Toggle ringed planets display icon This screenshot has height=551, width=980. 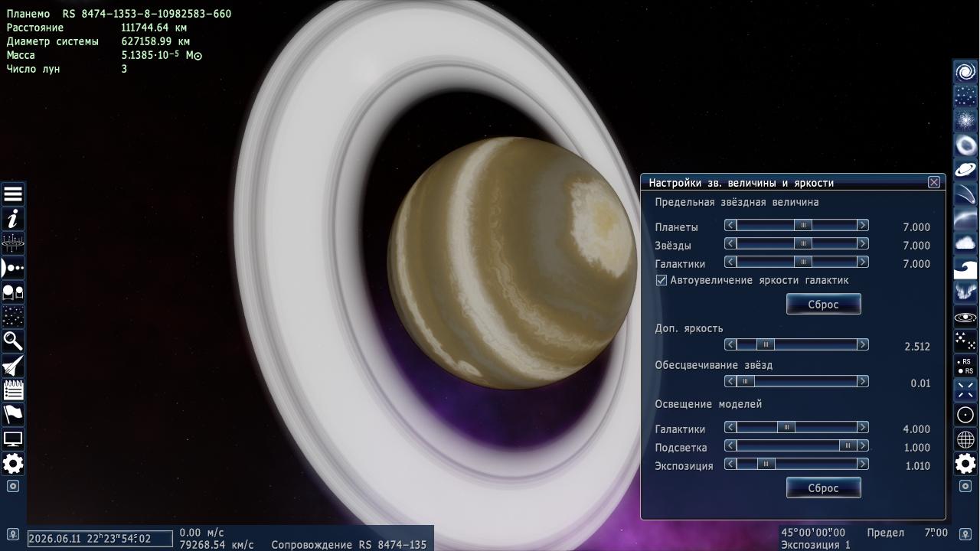(965, 170)
